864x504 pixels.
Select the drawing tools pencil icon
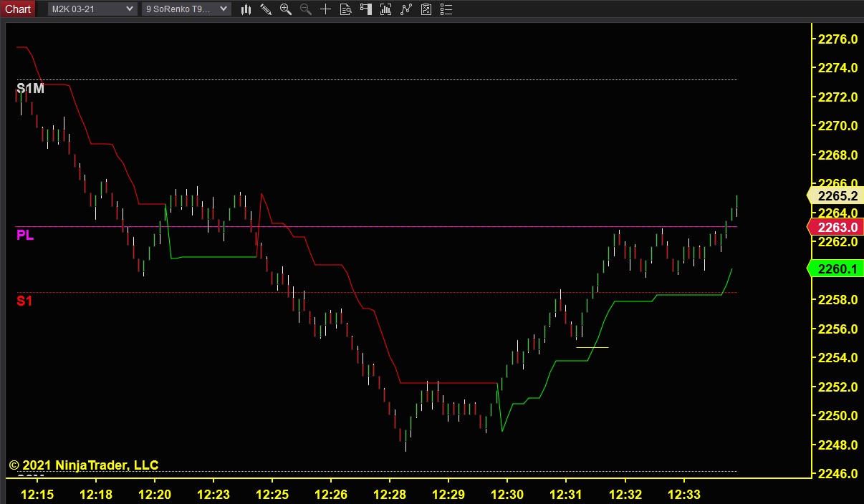[266, 9]
